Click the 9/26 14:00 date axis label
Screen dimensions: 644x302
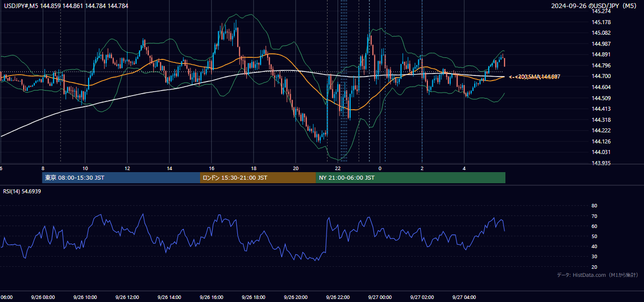tap(169, 297)
